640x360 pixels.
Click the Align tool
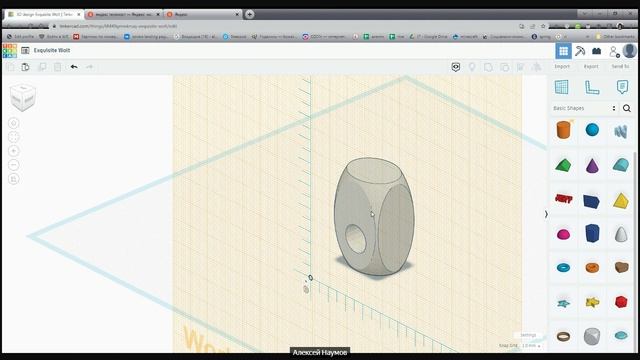pos(521,67)
